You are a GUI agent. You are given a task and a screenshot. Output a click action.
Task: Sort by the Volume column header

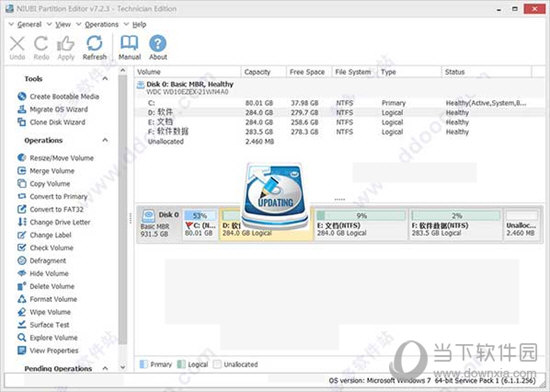(188, 72)
